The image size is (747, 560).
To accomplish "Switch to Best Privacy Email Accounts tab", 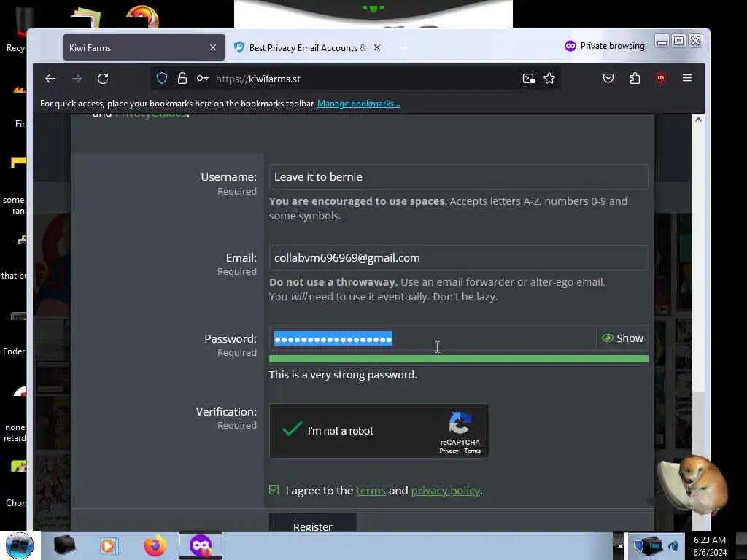I will [309, 47].
